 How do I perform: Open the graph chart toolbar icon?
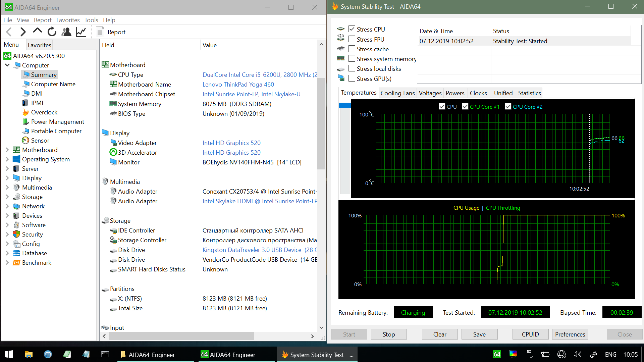point(81,32)
